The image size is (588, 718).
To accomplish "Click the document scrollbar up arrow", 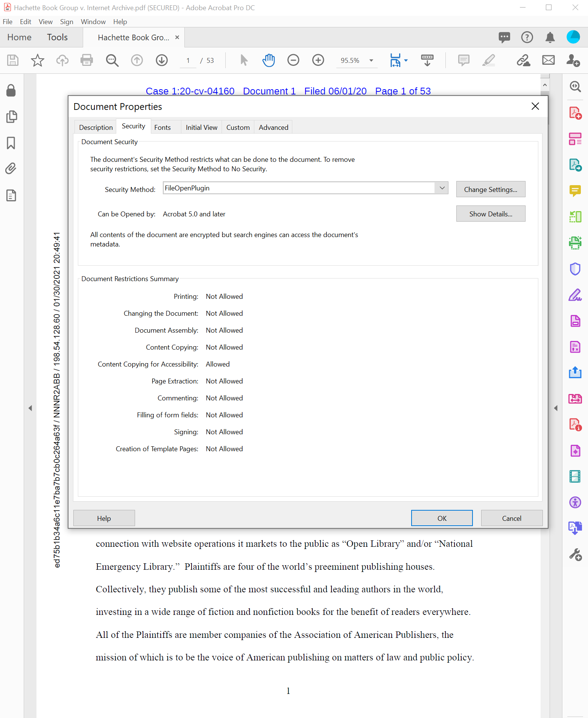I will coord(545,85).
